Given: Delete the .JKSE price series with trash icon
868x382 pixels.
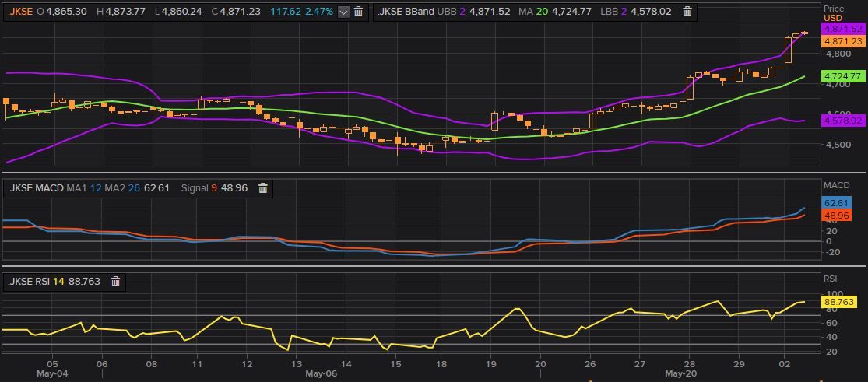Looking at the screenshot, I should click(x=358, y=11).
